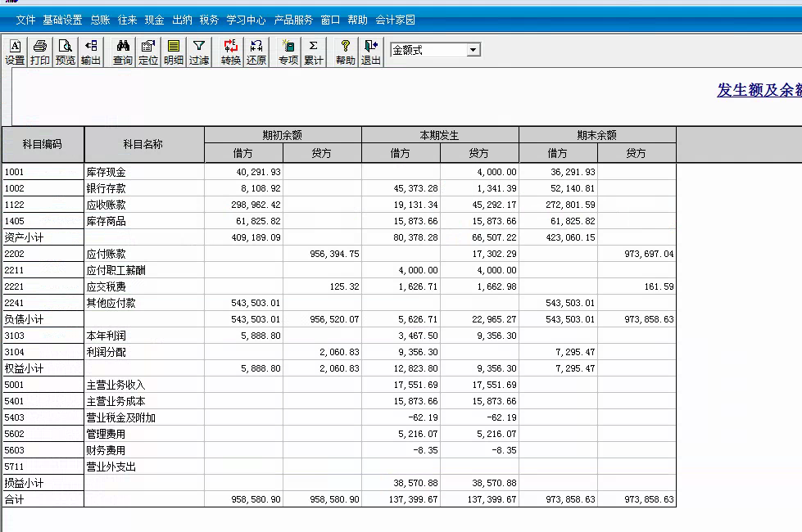The width and height of the screenshot is (802, 532).
Task: Select the 其他应付款 account name
Action: coord(111,303)
